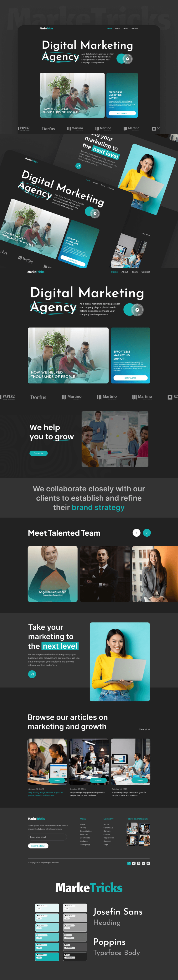Click the Contact Us button under We help you to grow

click(38, 453)
